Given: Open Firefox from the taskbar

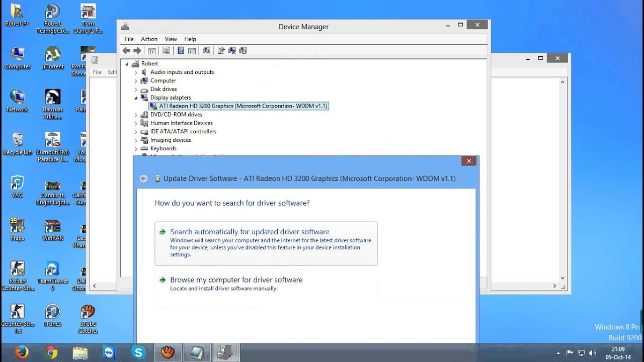Looking at the screenshot, I should (x=21, y=353).
